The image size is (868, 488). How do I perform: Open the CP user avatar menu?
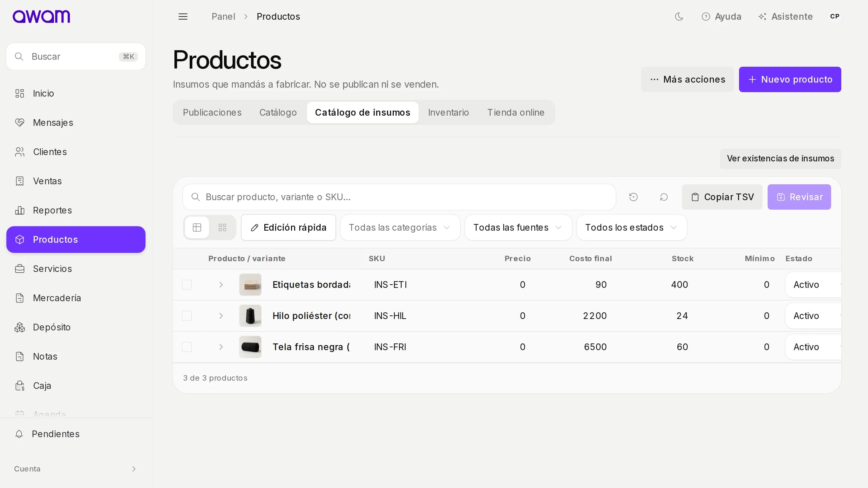835,17
